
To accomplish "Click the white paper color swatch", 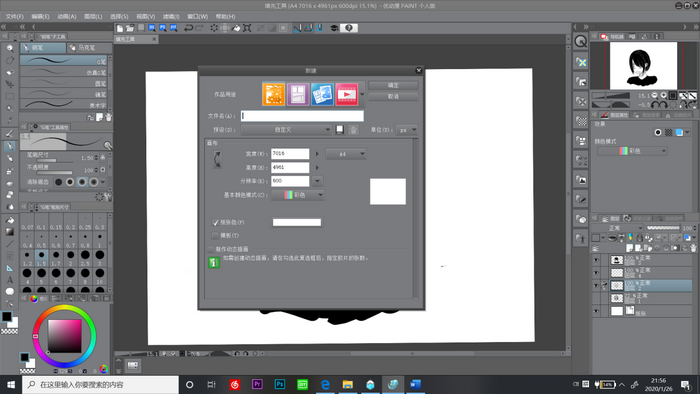I will pyautogui.click(x=297, y=222).
